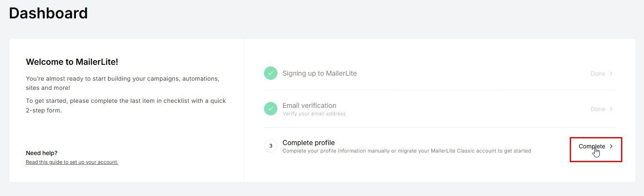Click 'Welcome to MailerLite!' heading
644x196 pixels.
click(72, 62)
